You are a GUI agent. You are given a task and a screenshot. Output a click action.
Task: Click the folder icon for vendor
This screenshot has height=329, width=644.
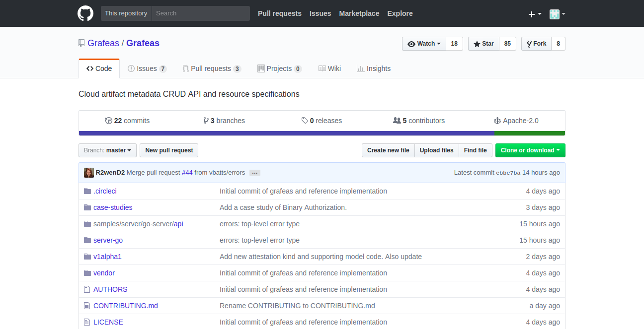[x=87, y=273]
